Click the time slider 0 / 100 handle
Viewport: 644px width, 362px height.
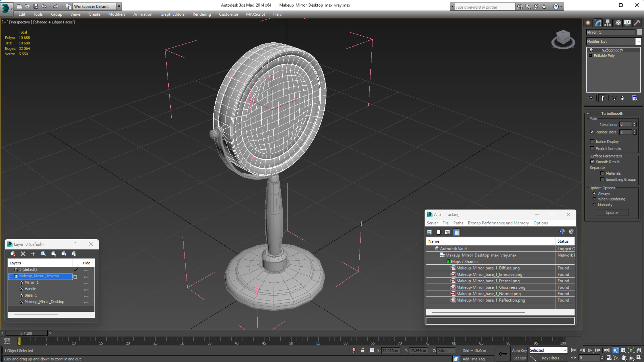(26, 333)
